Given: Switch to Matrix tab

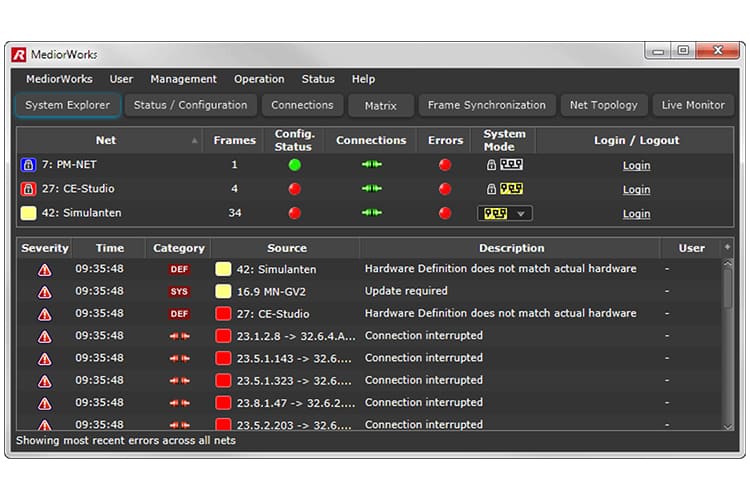Looking at the screenshot, I should click(381, 106).
